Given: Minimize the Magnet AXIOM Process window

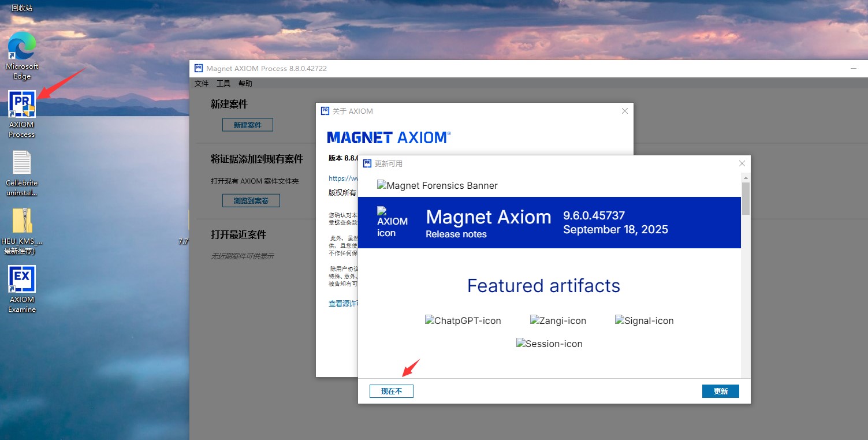Looking at the screenshot, I should click(854, 68).
